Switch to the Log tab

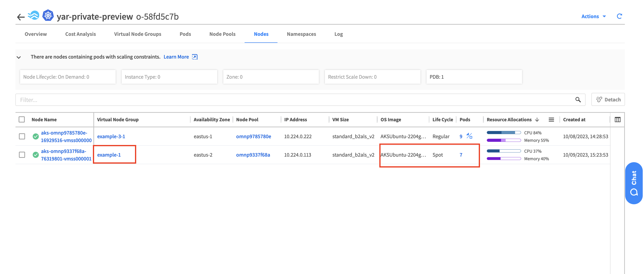tap(338, 34)
